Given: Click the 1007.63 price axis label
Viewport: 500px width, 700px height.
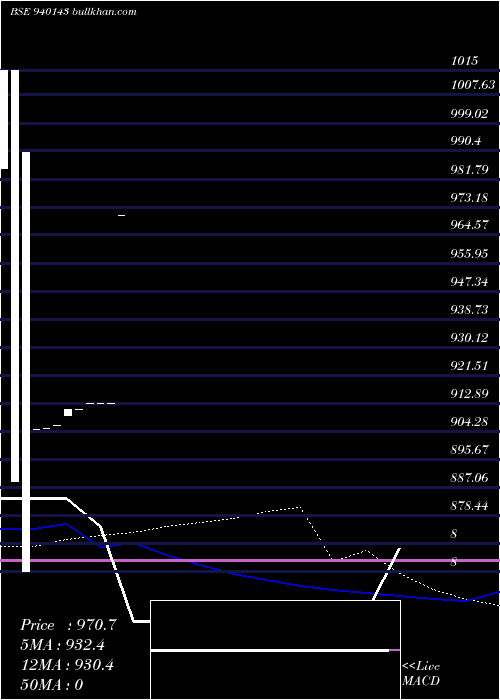Looking at the screenshot, I should click(473, 85).
